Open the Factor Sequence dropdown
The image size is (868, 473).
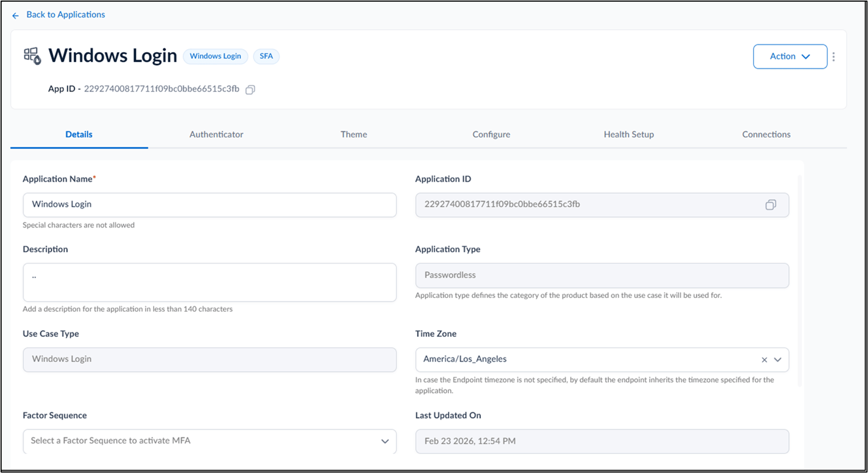[x=210, y=441]
